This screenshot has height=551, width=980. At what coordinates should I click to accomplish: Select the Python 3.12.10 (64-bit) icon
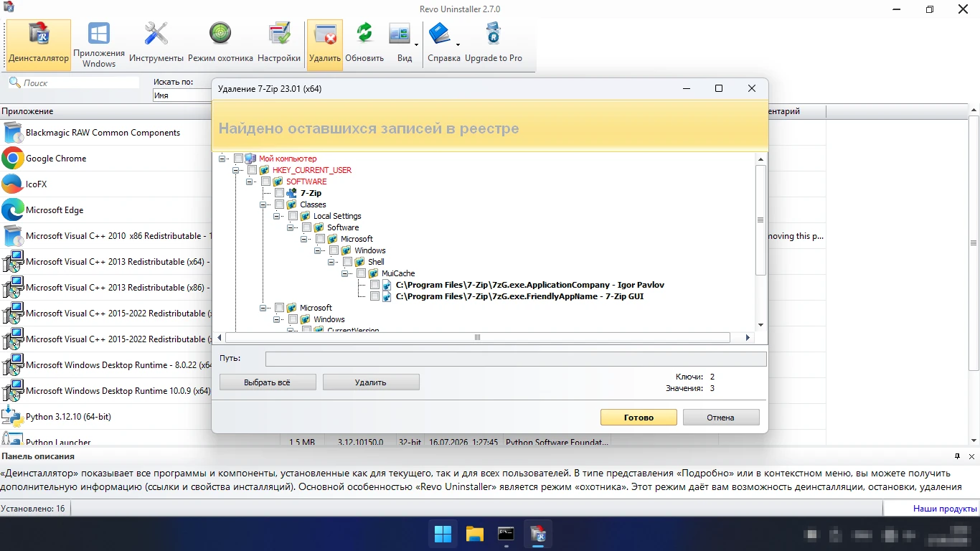(13, 417)
